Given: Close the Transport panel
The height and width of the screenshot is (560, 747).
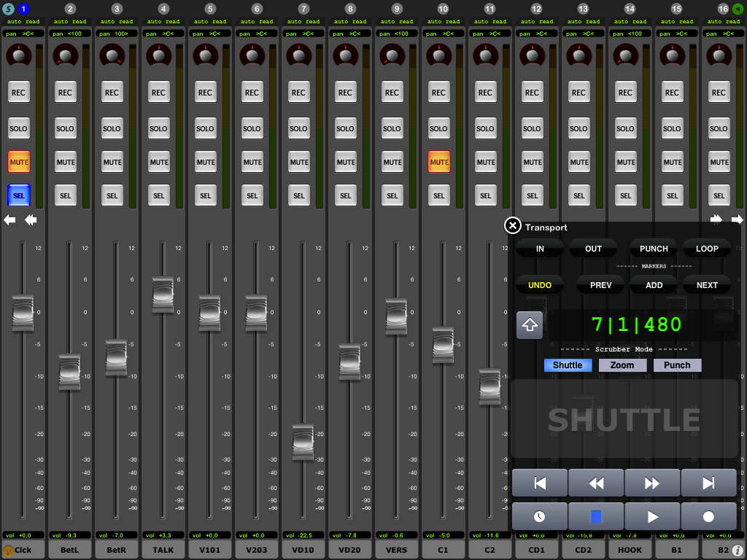Looking at the screenshot, I should 513,226.
